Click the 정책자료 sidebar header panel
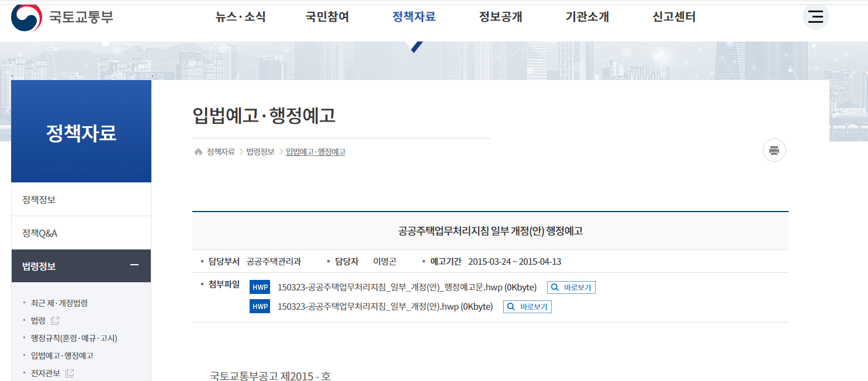Image resolution: width=868 pixels, height=381 pixels. [81, 131]
